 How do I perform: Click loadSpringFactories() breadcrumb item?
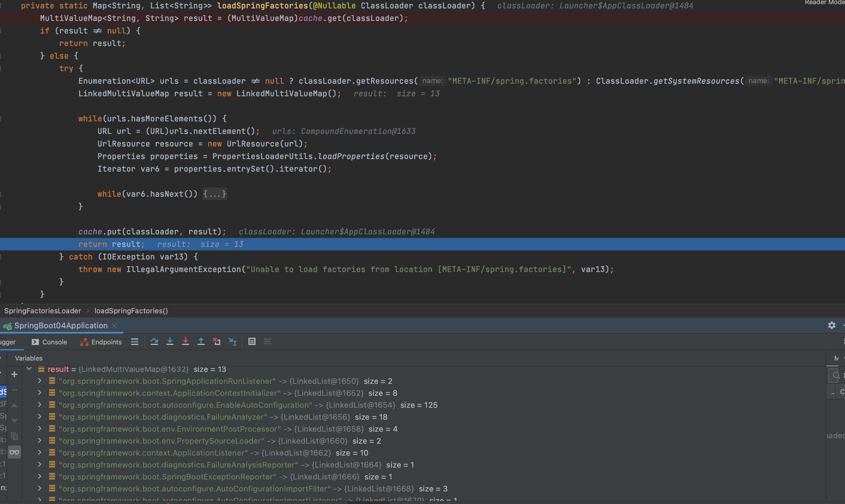[x=131, y=311]
